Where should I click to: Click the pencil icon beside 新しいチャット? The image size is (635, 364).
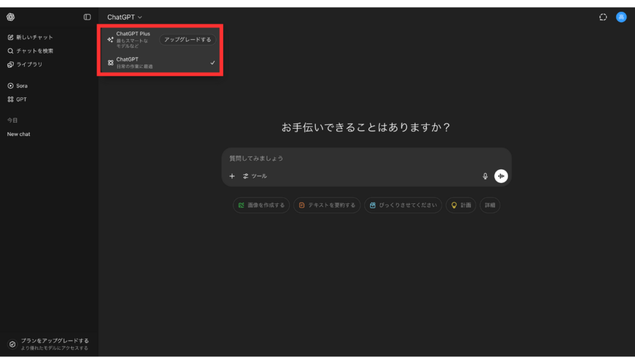coord(11,37)
